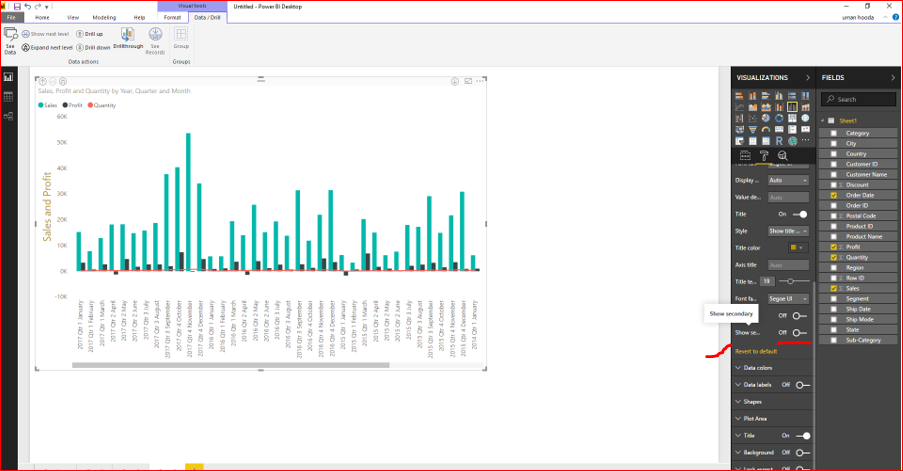Open the Display units Auto dropdown
Viewport: 903px width, 471px height.
788,180
